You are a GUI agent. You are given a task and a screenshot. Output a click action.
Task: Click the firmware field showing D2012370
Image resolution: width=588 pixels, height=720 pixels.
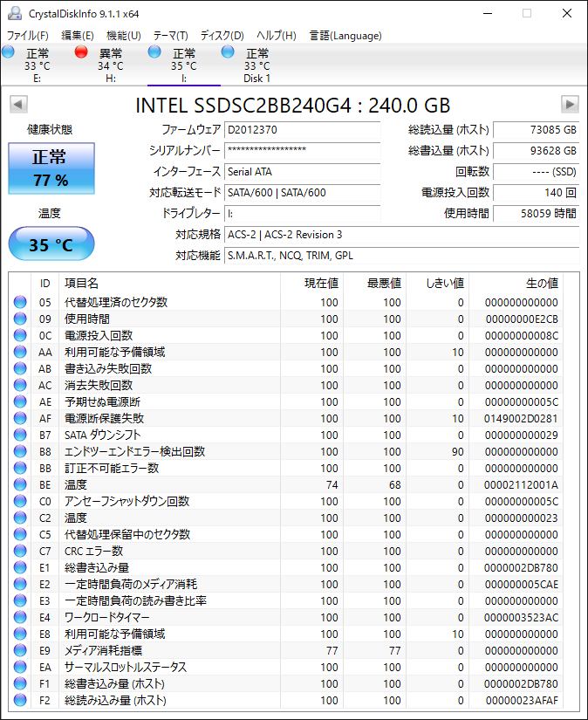click(x=302, y=130)
